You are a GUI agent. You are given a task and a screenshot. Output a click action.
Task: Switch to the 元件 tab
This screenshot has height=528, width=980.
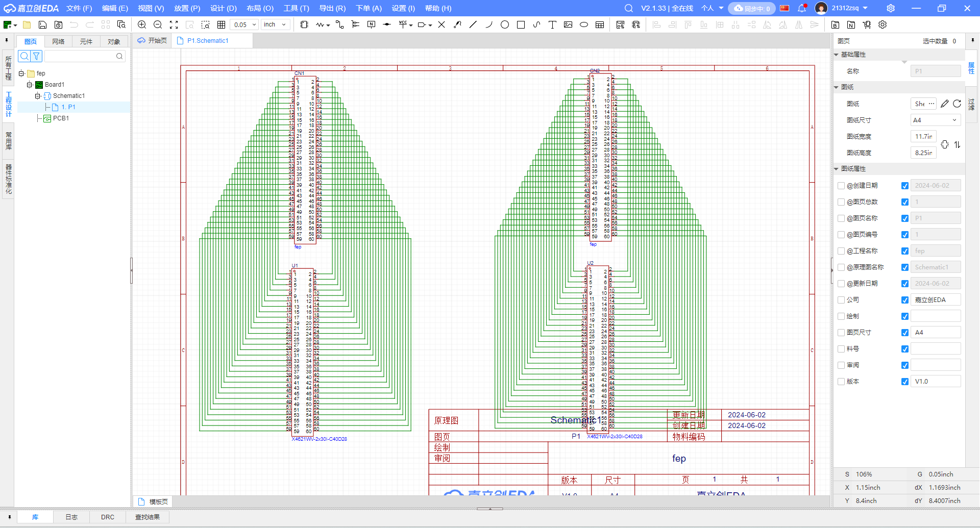click(x=86, y=42)
